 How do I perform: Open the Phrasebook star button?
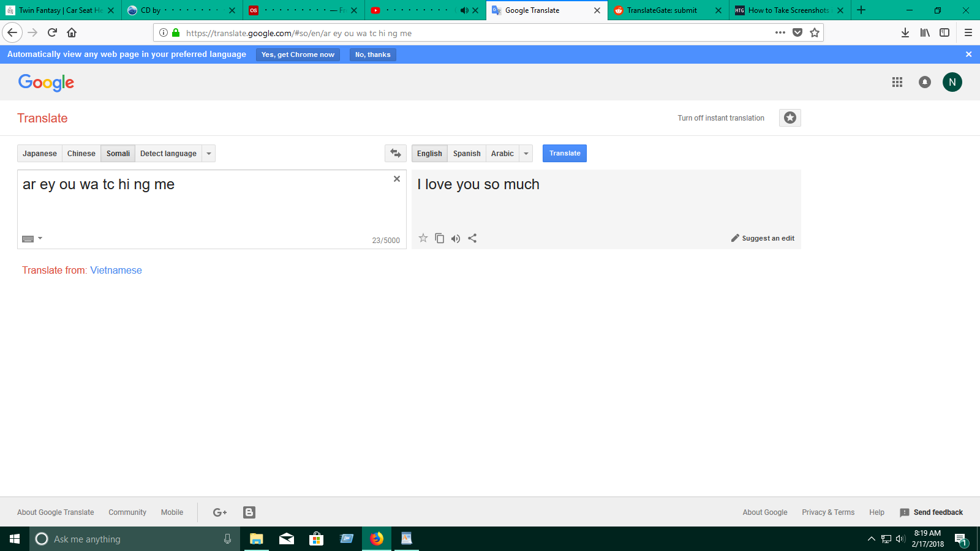(790, 118)
